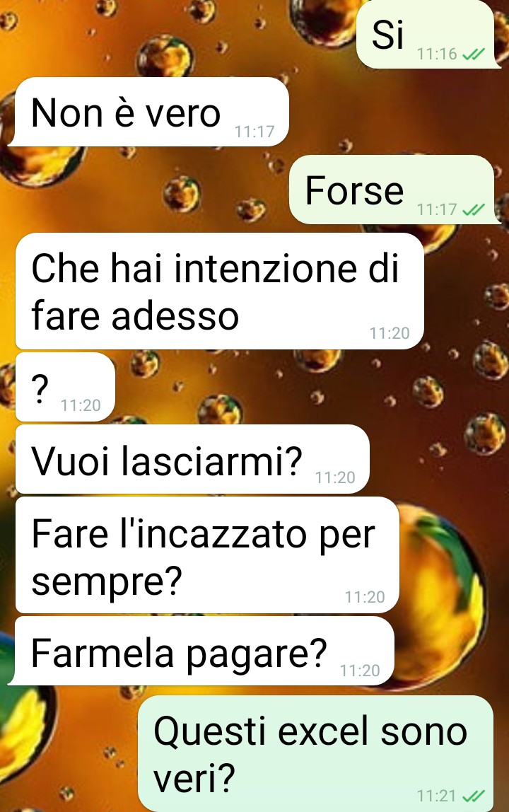Tap the 11:21 timestamp on last message
509x812 pixels.
click(x=437, y=796)
